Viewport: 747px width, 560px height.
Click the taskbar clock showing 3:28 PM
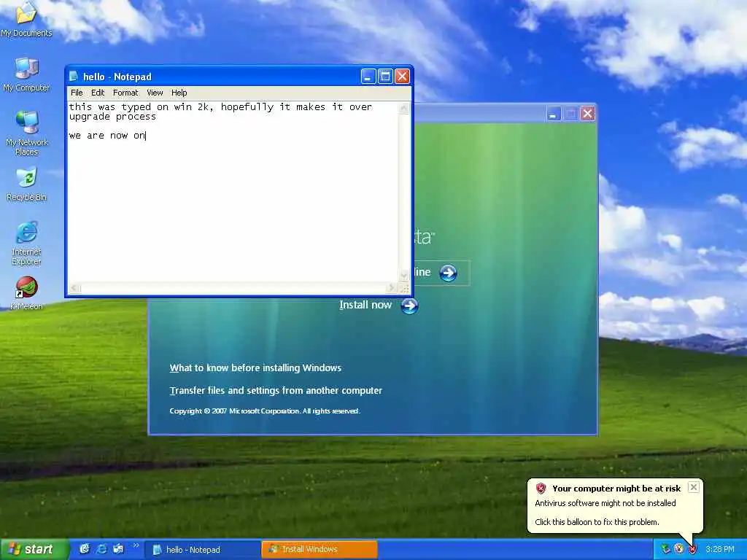(720, 549)
